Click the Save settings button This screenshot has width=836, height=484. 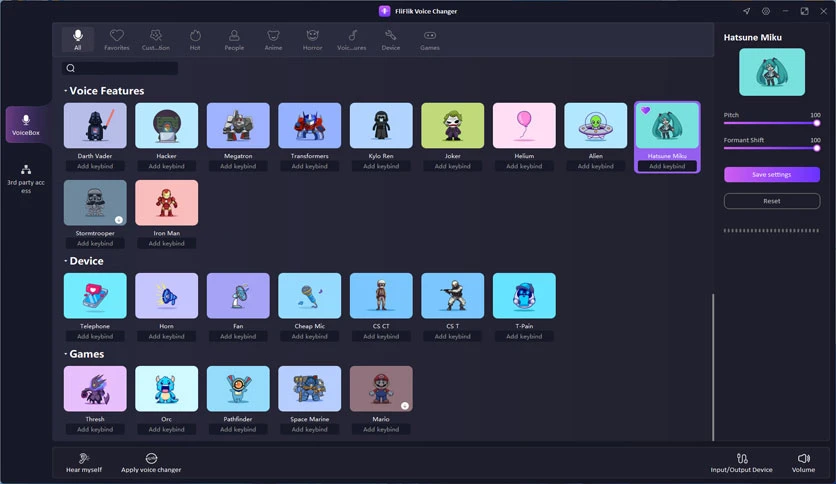pyautogui.click(x=771, y=174)
